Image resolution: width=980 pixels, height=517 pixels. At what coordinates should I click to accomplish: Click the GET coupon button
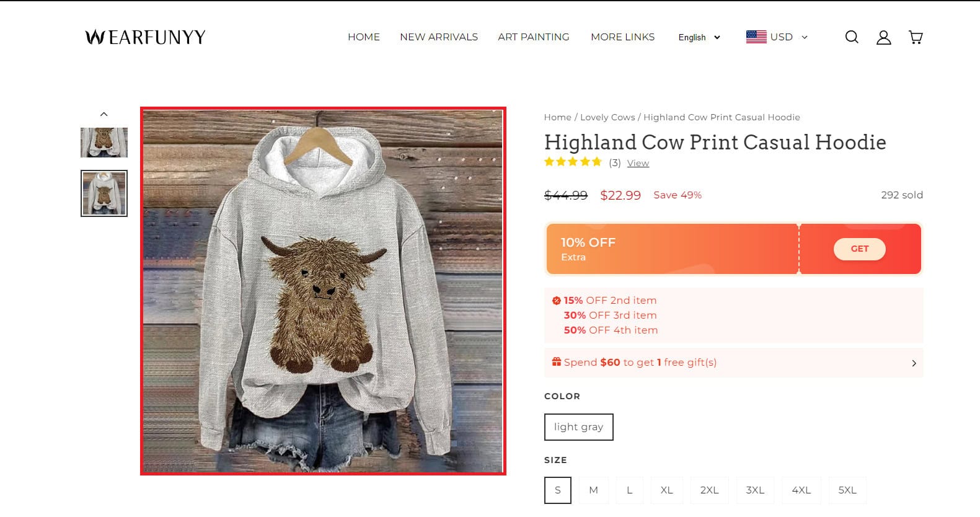click(x=859, y=249)
